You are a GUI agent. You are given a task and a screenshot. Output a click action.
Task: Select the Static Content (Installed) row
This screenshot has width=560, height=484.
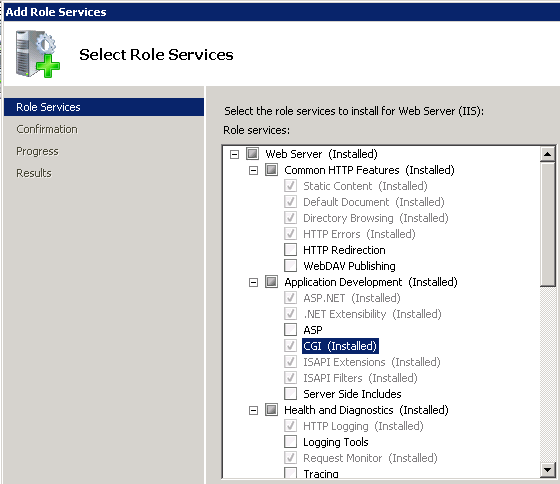point(365,186)
